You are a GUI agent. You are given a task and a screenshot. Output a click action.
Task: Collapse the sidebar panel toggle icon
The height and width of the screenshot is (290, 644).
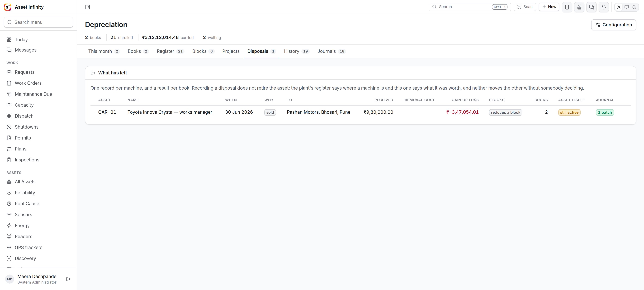87,7
